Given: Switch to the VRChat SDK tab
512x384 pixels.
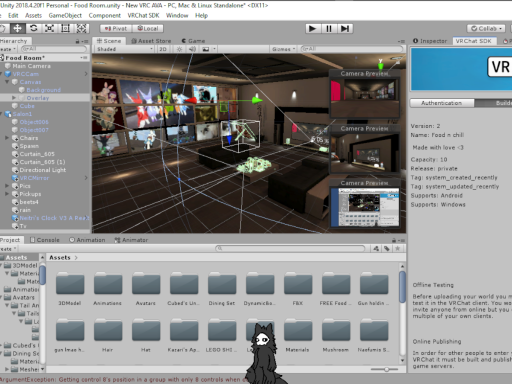Looking at the screenshot, I should click(474, 41).
